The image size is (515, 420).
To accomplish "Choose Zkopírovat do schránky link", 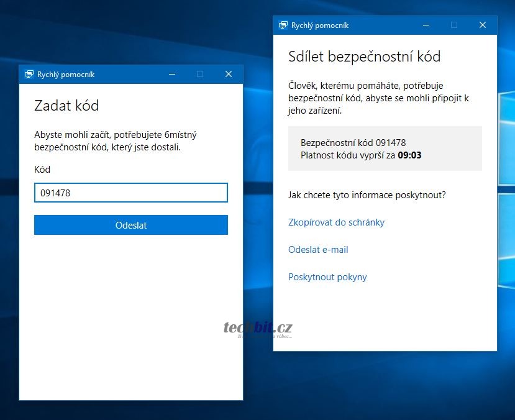I will click(336, 222).
